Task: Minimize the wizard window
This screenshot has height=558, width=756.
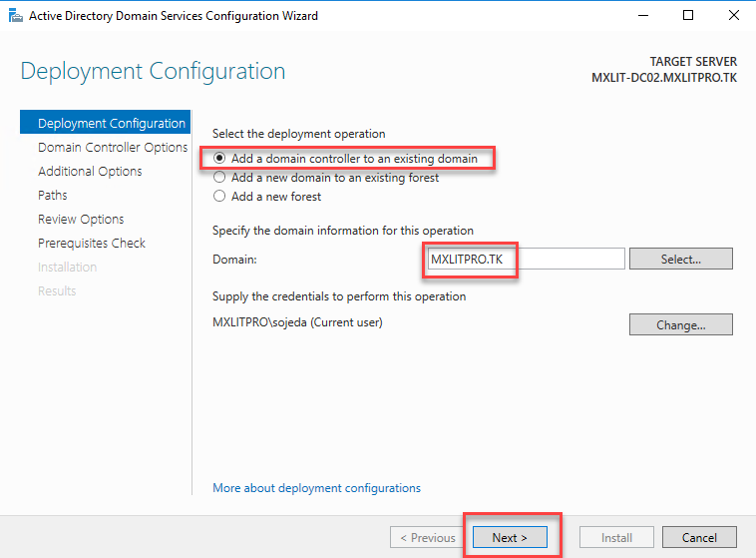Action: point(641,16)
